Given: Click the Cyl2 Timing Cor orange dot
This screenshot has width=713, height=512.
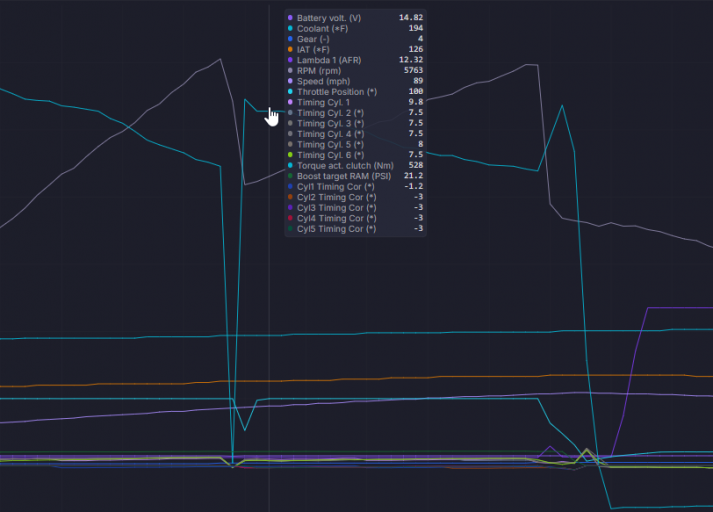Looking at the screenshot, I should [290, 197].
